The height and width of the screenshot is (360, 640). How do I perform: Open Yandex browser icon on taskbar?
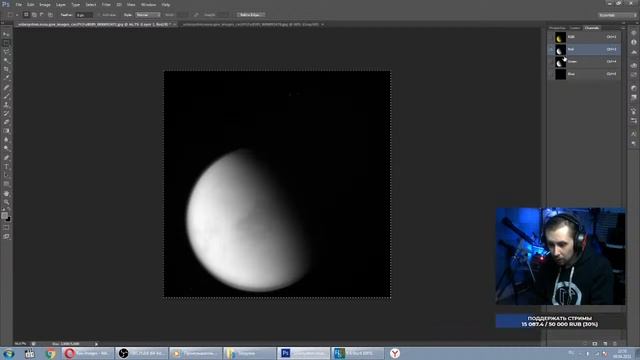point(395,353)
